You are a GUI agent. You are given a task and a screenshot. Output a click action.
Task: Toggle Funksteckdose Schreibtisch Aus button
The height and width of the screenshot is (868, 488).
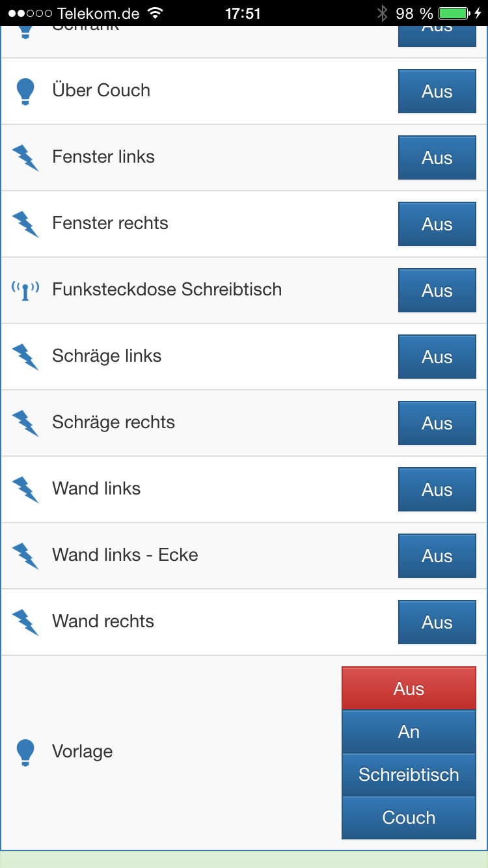[437, 291]
